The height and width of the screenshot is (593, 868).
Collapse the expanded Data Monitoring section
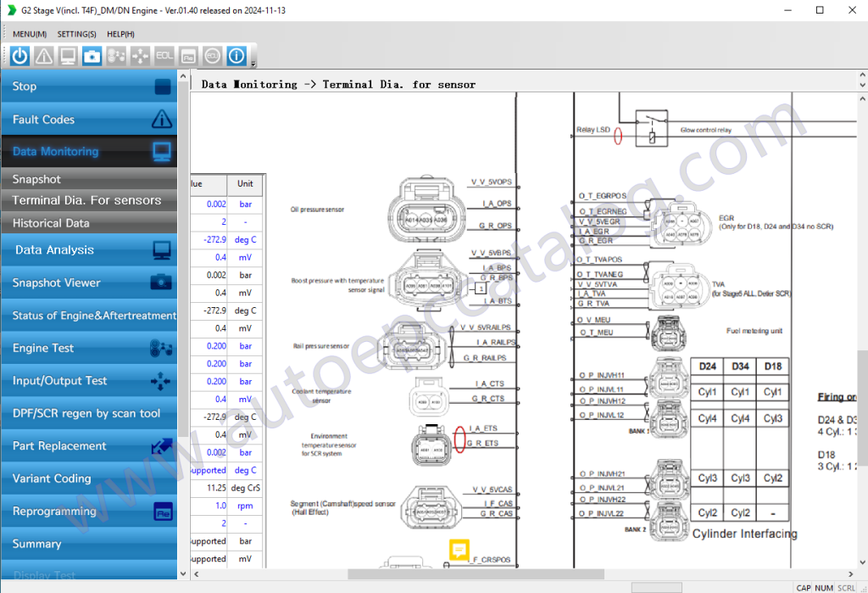[x=87, y=151]
